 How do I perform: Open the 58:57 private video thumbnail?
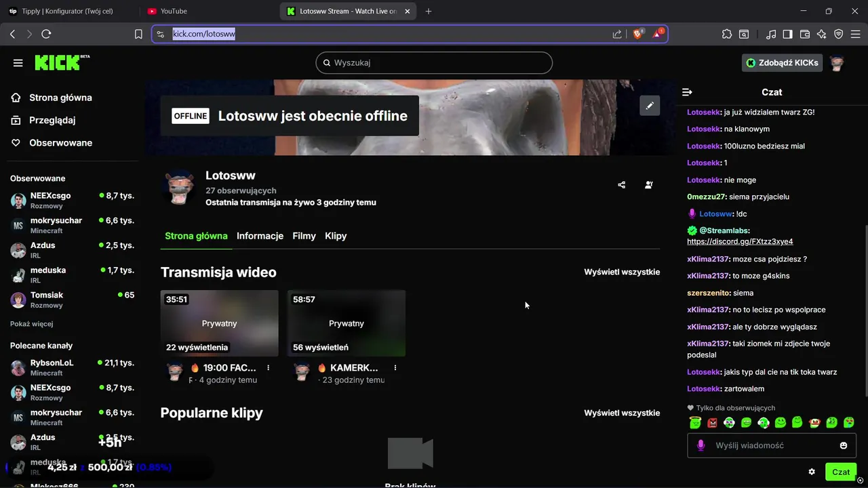[x=347, y=323]
